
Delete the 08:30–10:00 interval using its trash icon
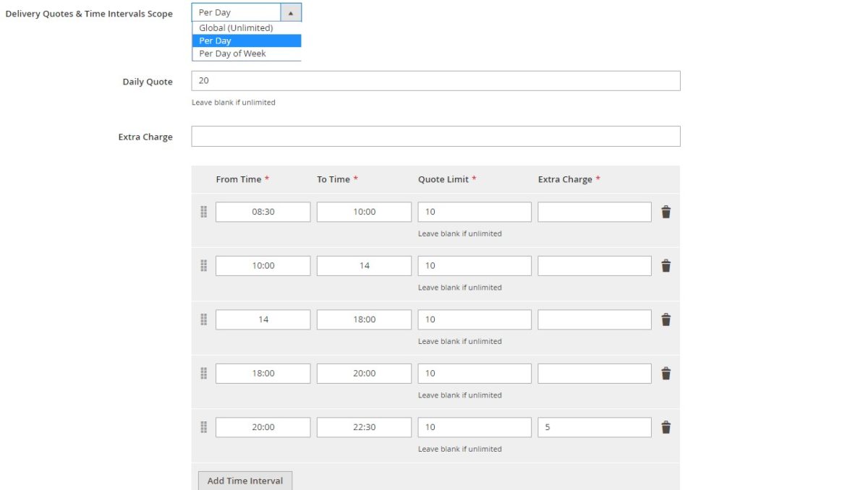(665, 211)
